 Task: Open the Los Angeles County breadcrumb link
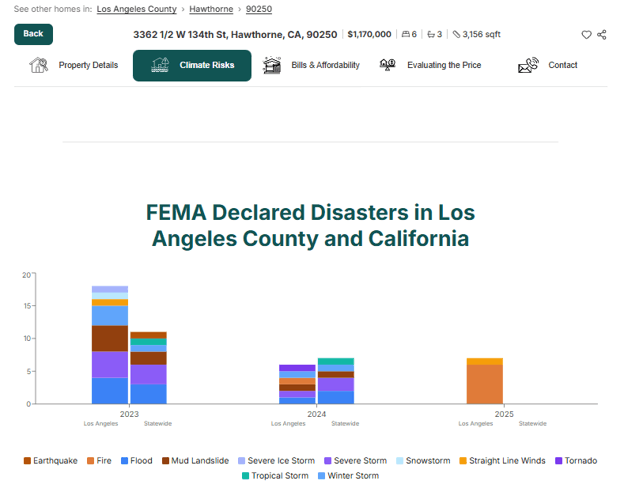136,9
